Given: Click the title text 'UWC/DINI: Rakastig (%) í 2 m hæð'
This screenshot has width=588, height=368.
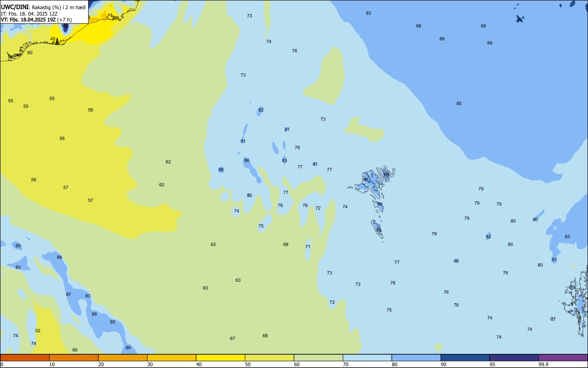Looking at the screenshot, I should (x=43, y=7).
